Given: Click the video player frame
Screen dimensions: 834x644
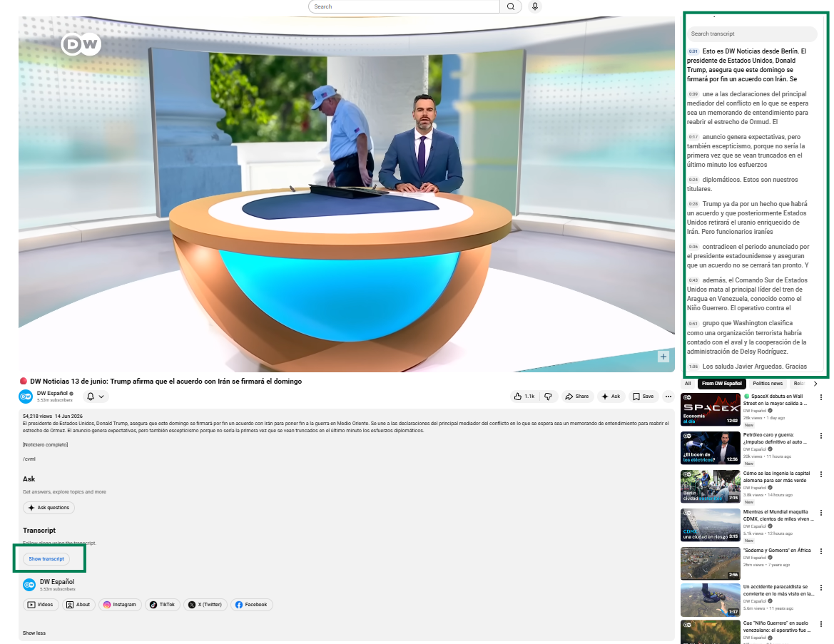Looking at the screenshot, I should (346, 193).
